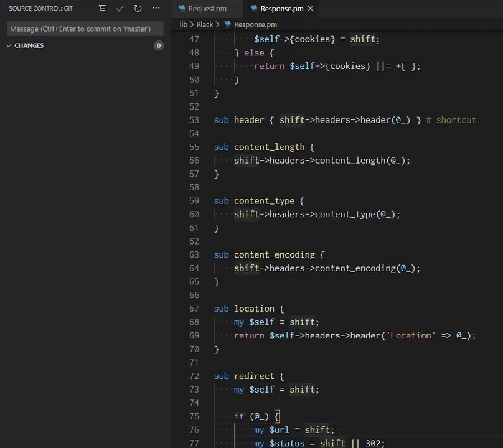Click the Perl camel icon on Request.pm tab
This screenshot has height=448, width=503.
tap(181, 9)
